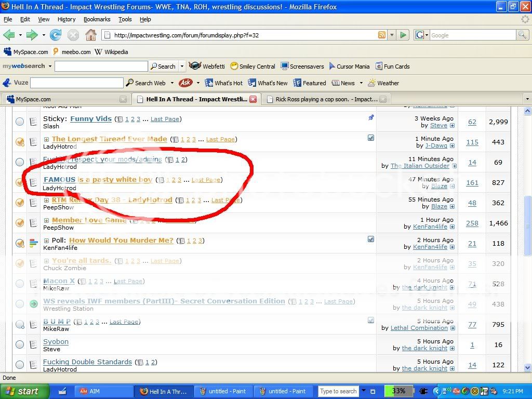Screen dimensions: 532x399
Task: Click the Google search magnifier icon
Action: pyautogui.click(x=522, y=35)
